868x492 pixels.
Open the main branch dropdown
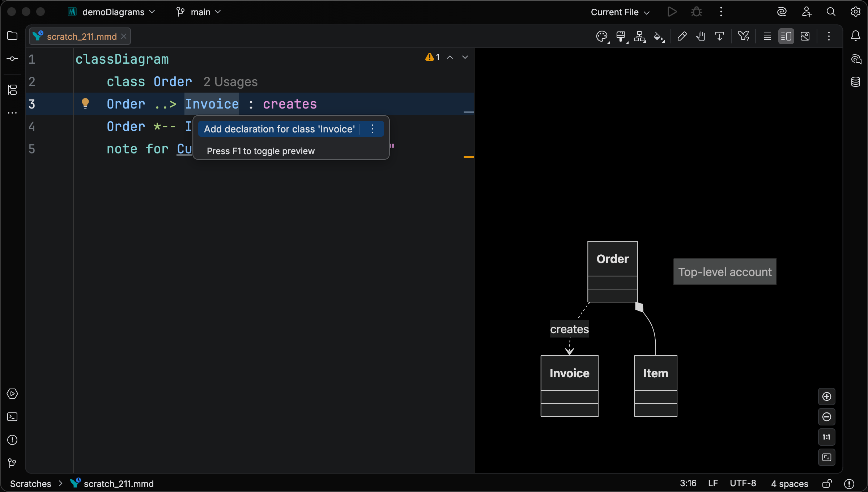click(x=199, y=12)
